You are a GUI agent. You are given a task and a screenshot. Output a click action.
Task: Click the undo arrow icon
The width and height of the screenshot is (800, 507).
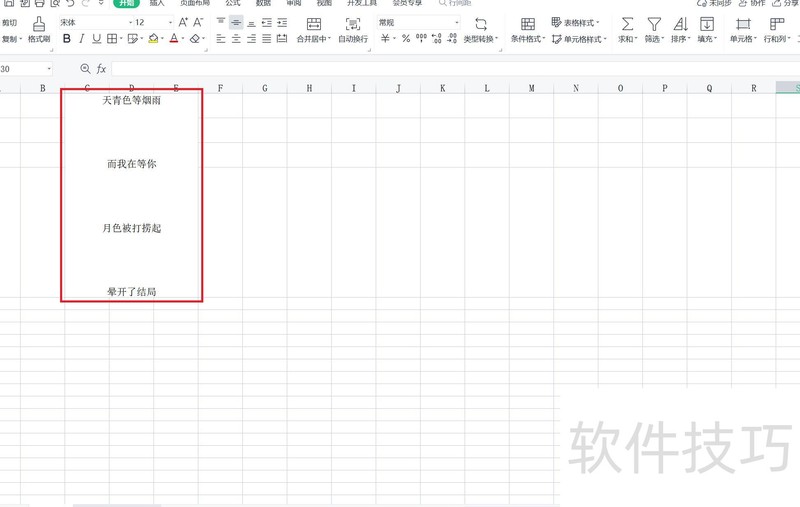70,3
